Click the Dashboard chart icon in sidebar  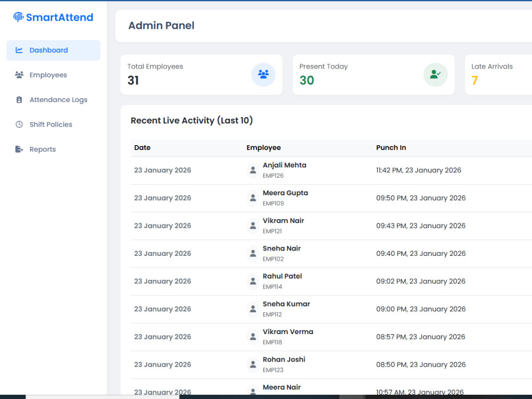(19, 50)
